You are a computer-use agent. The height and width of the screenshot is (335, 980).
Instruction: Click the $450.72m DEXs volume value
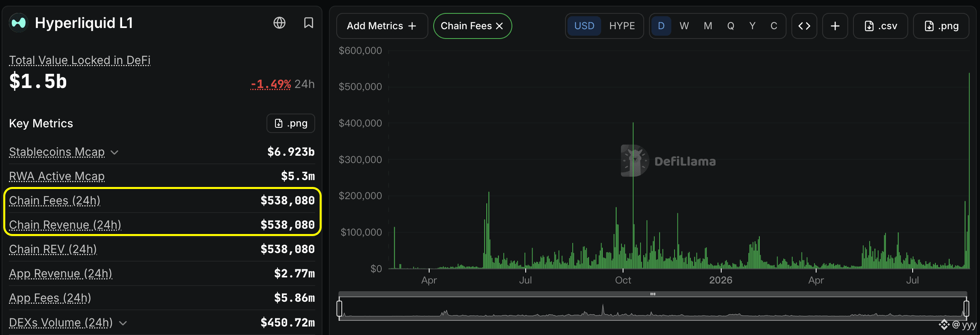click(x=288, y=322)
